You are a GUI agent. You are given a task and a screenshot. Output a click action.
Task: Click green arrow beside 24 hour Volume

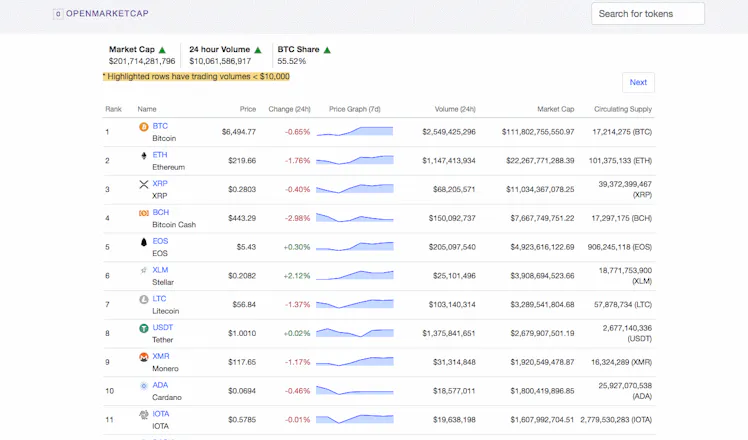tap(258, 50)
